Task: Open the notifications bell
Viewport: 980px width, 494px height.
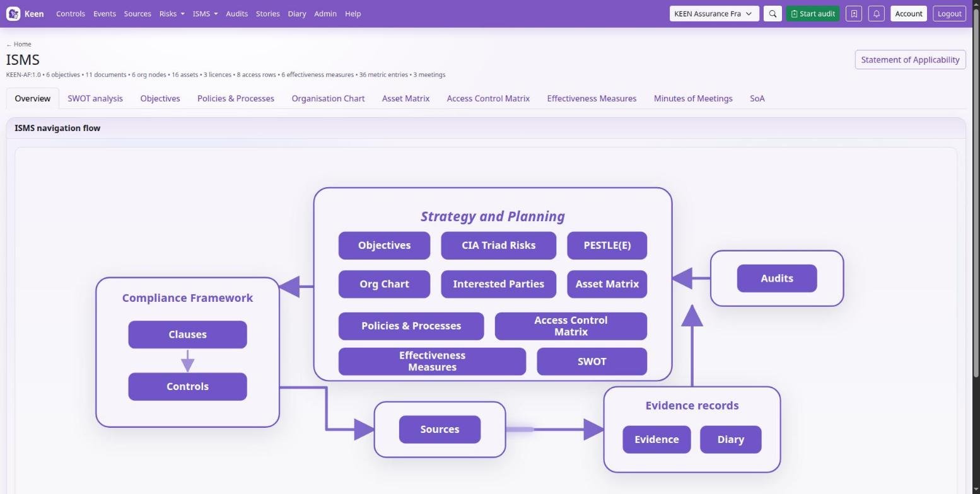Action: click(x=877, y=13)
